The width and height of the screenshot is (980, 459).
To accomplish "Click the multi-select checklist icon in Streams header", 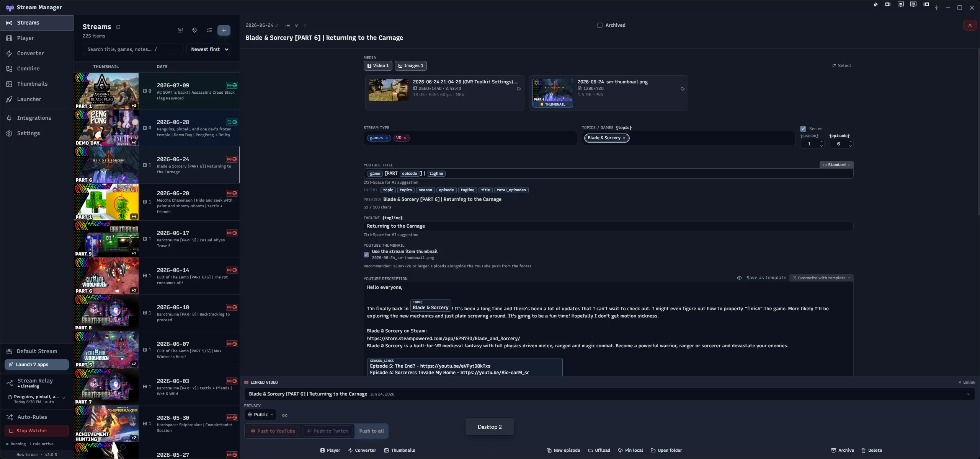I will point(209,30).
